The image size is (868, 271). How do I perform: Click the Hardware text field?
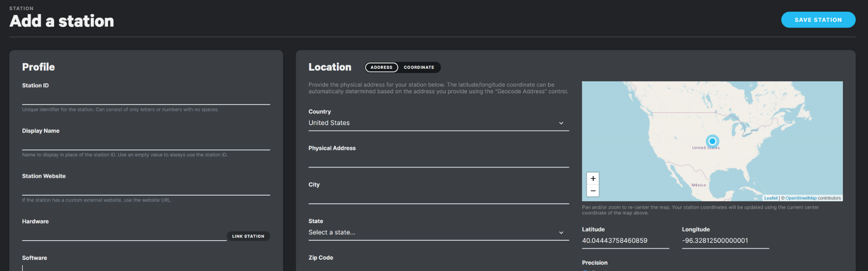point(124,235)
